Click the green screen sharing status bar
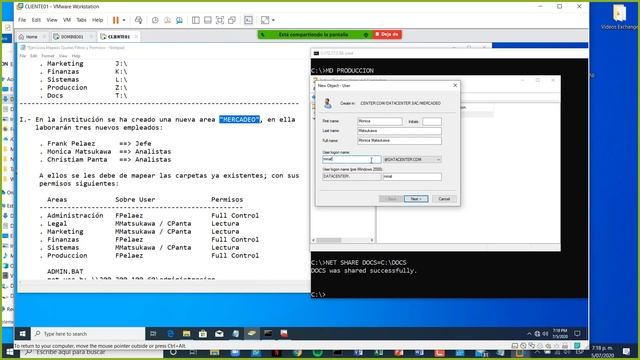The image size is (640, 360). tap(314, 35)
